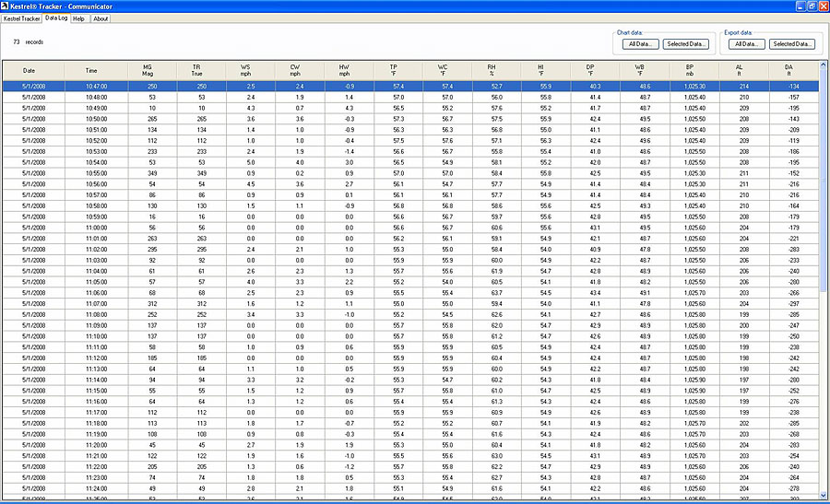Click the RH % column header

tap(497, 70)
